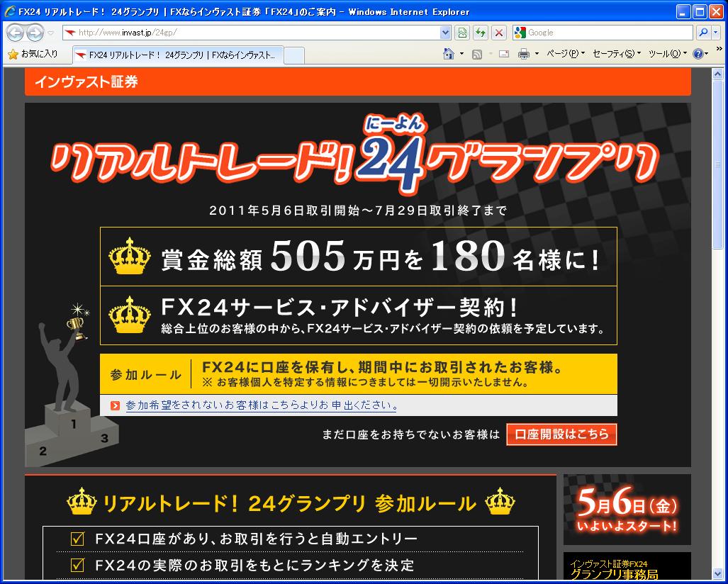Open the Home page icon
Screen dimensions: 728x584
448,54
